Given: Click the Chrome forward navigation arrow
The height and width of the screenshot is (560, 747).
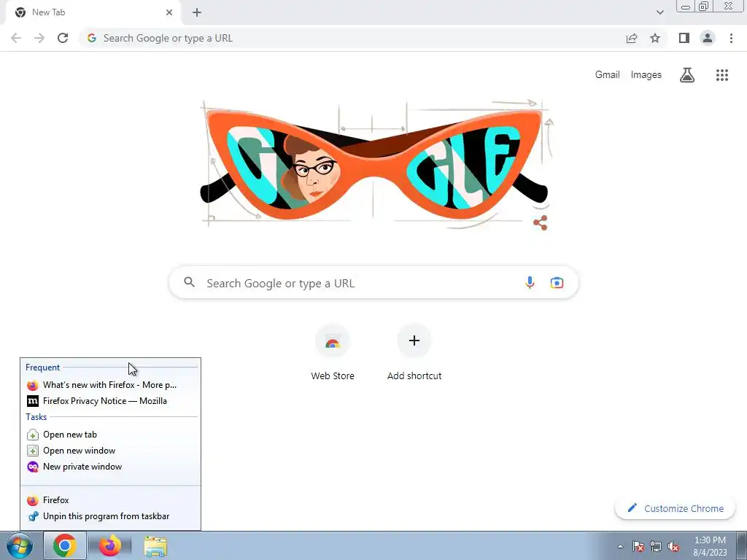Looking at the screenshot, I should [x=39, y=38].
